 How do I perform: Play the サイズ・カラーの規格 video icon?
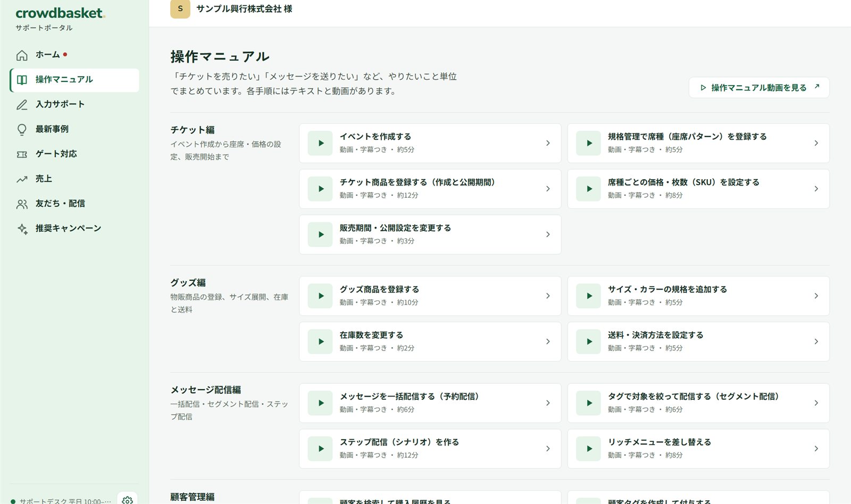[x=589, y=296]
